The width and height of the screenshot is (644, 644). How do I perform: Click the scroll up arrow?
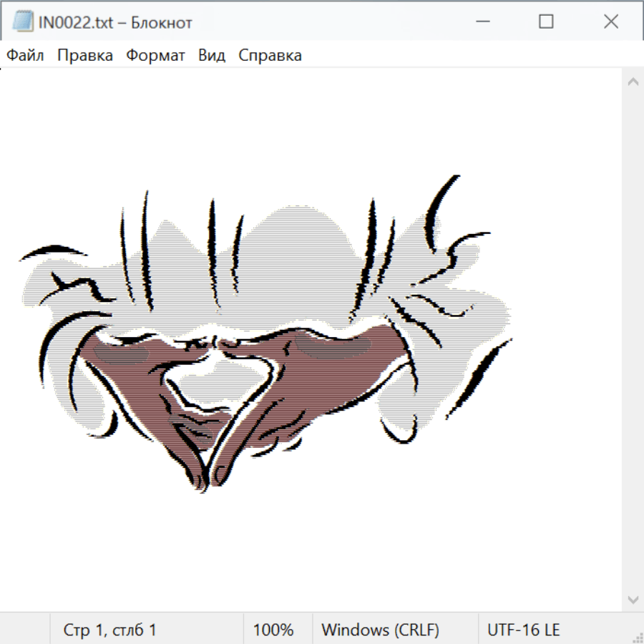point(633,82)
